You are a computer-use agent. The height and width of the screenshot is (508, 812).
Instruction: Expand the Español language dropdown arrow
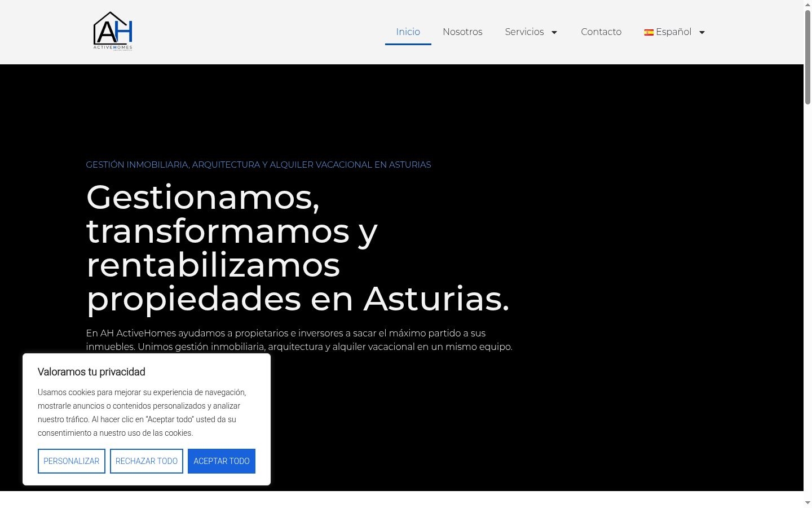[x=702, y=32]
